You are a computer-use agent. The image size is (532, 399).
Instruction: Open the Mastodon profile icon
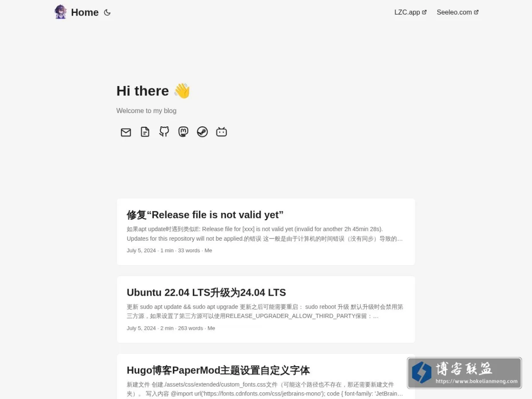click(x=183, y=132)
